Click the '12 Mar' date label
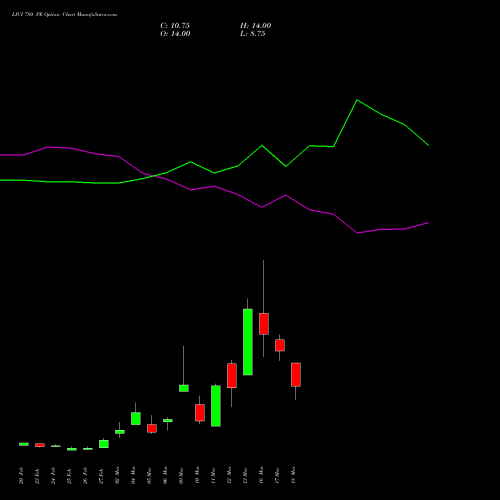500x500 pixels. point(229,475)
